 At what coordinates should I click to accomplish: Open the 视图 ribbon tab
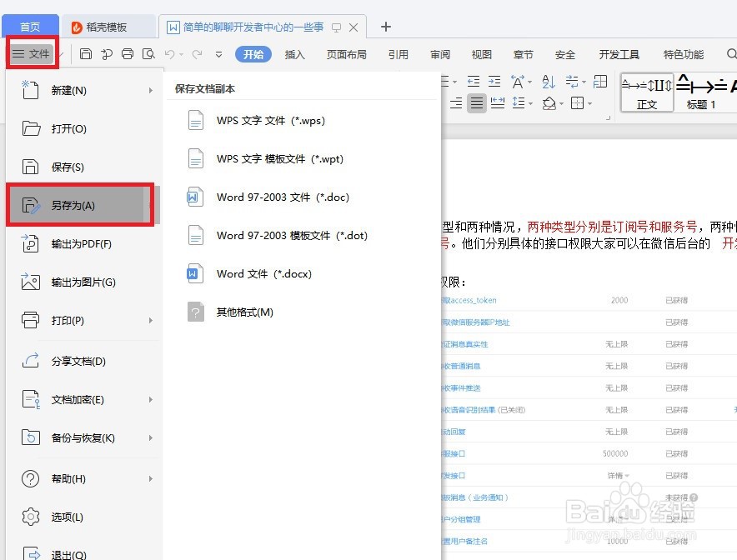[482, 54]
